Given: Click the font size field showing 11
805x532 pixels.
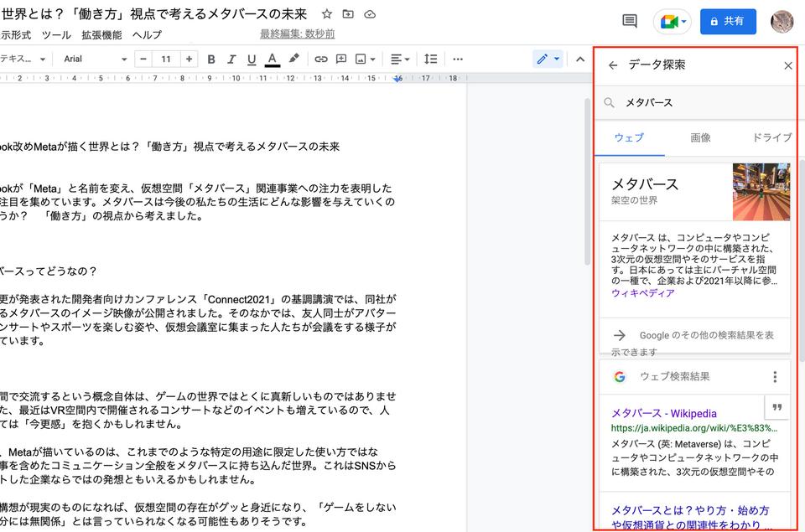Looking at the screenshot, I should 166,59.
